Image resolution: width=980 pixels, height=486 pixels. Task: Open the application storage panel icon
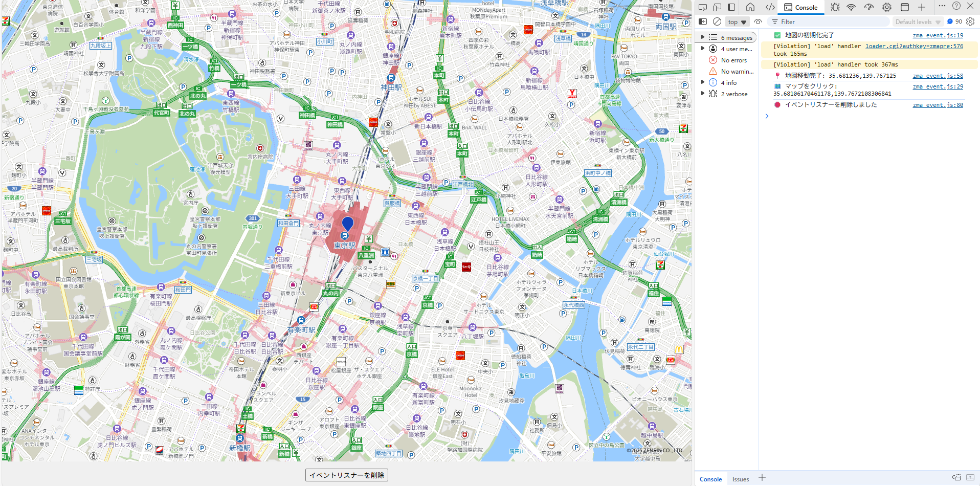pos(905,7)
